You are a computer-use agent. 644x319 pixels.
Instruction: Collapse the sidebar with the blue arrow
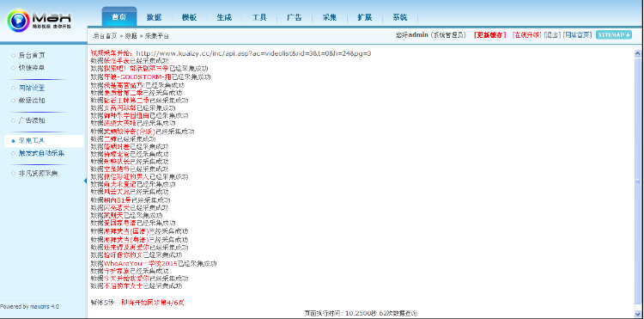click(85, 181)
